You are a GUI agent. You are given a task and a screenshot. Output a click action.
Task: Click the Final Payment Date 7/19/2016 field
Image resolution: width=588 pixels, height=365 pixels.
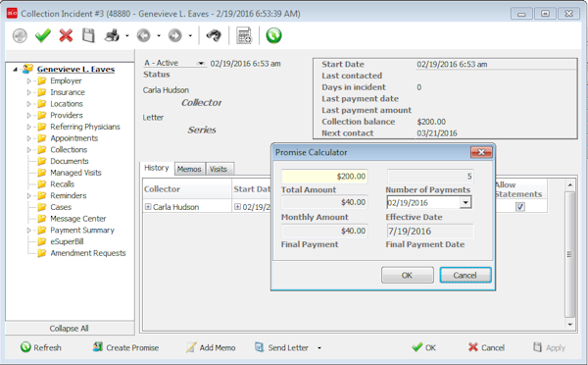coord(430,231)
